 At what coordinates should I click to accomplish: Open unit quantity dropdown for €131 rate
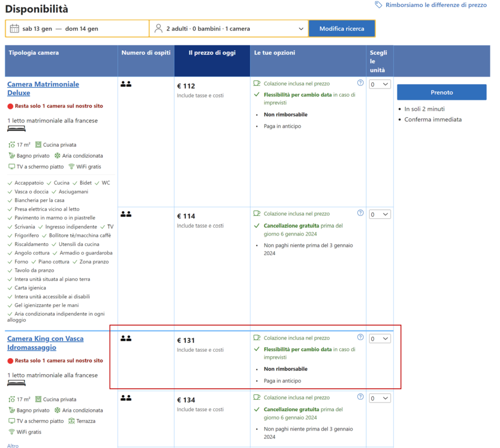[379, 339]
